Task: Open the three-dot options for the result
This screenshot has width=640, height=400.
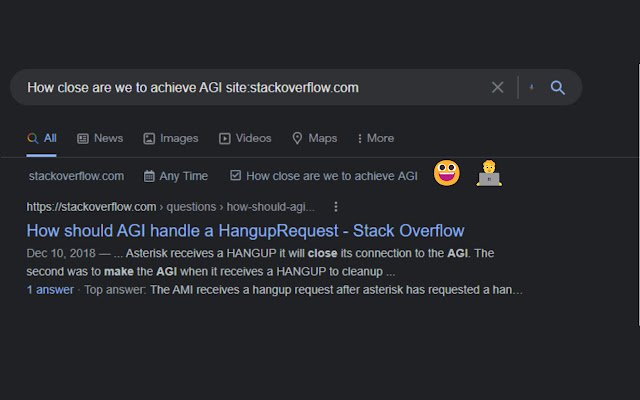Action: click(336, 207)
